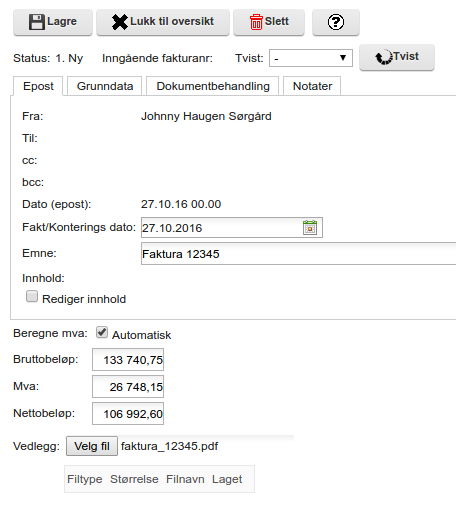This screenshot has width=456, height=521.
Task: Click the X icon on Lukk til oversikt
Action: (120, 22)
